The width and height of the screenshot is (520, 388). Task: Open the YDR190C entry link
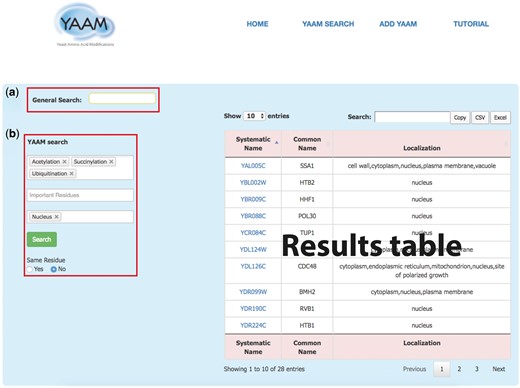point(253,309)
